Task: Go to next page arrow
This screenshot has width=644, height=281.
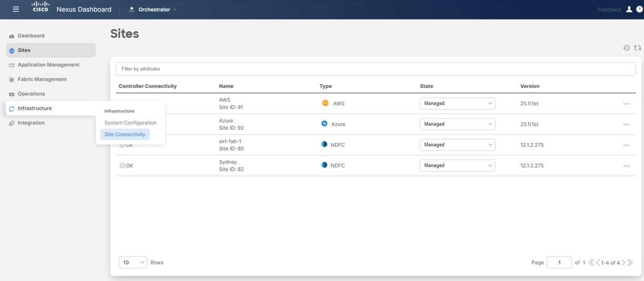Action: 623,263
